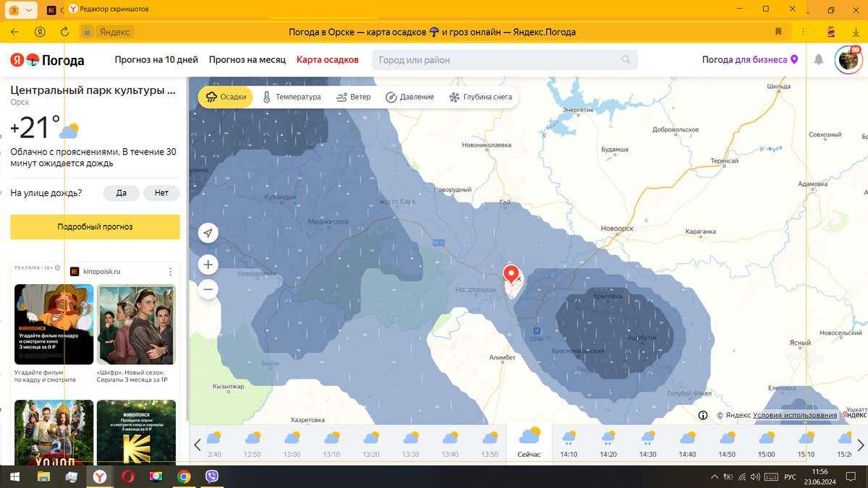Viewport: 868px width, 488px height.
Task: Select the 15:00 timeline slot
Action: 766,445
